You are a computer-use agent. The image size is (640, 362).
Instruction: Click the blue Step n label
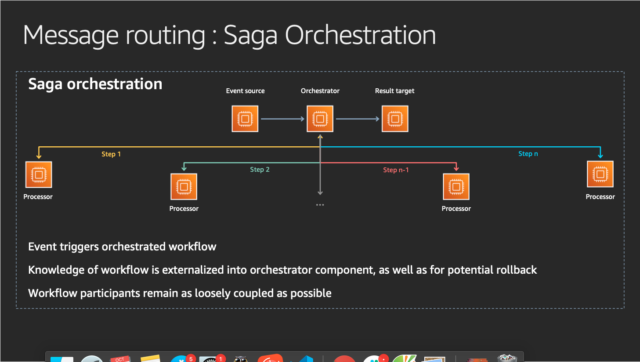pos(528,154)
